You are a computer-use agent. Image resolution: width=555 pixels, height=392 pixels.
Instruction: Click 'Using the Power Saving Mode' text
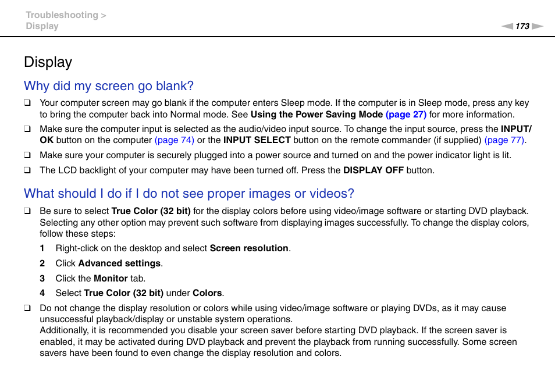[x=317, y=114]
